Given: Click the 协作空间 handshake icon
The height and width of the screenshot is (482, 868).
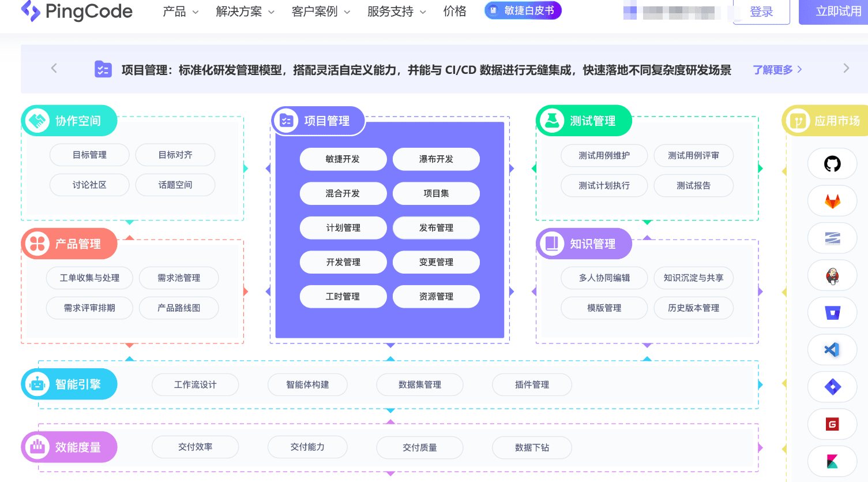Looking at the screenshot, I should [x=37, y=121].
